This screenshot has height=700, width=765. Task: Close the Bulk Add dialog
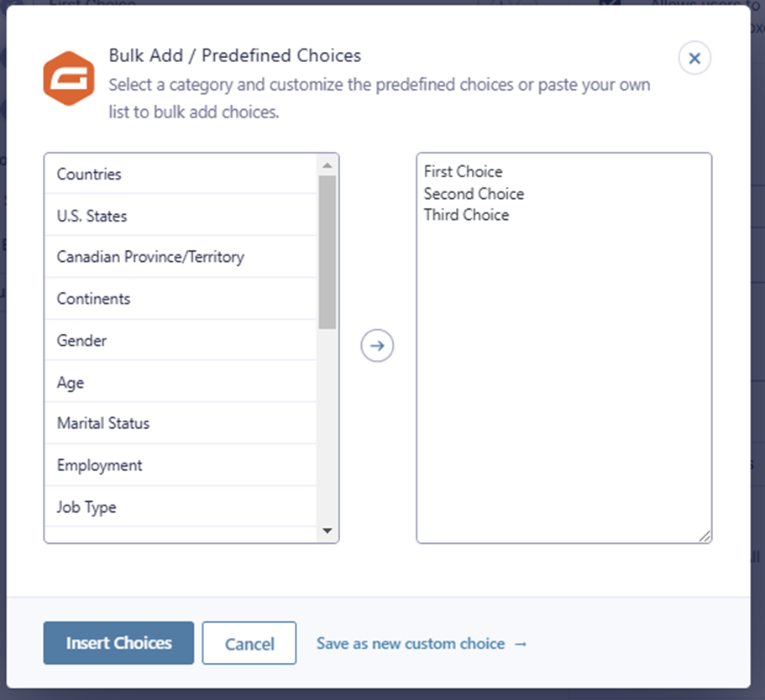click(x=694, y=59)
